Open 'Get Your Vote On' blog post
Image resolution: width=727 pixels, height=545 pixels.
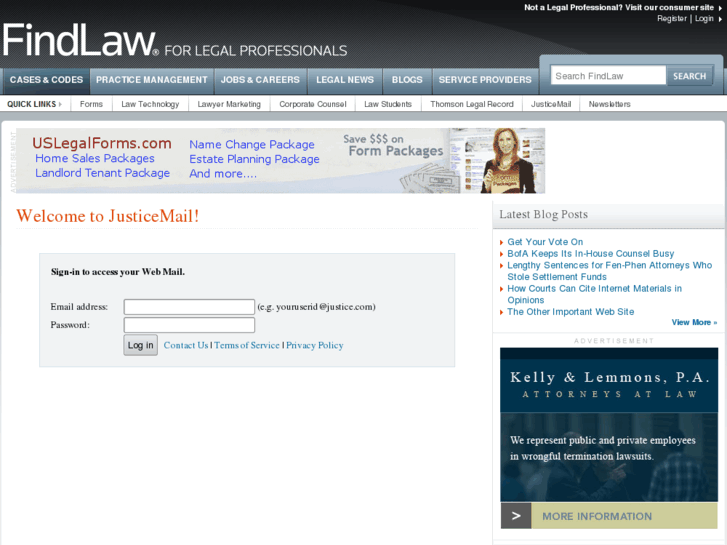[545, 242]
